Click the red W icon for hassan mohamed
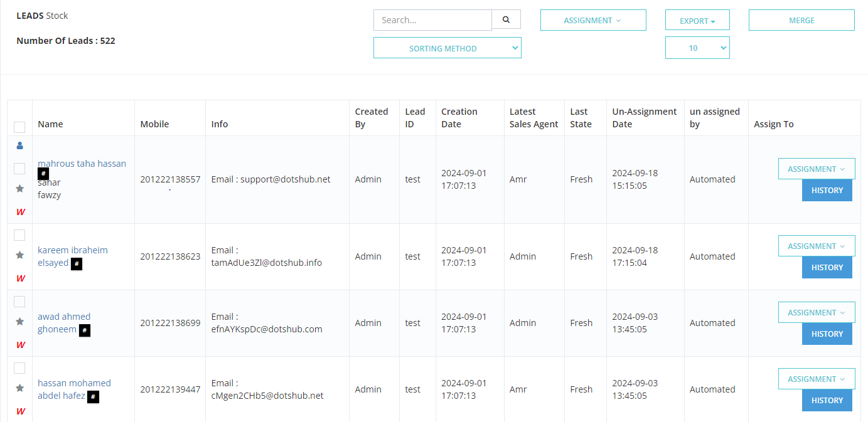 coord(20,411)
